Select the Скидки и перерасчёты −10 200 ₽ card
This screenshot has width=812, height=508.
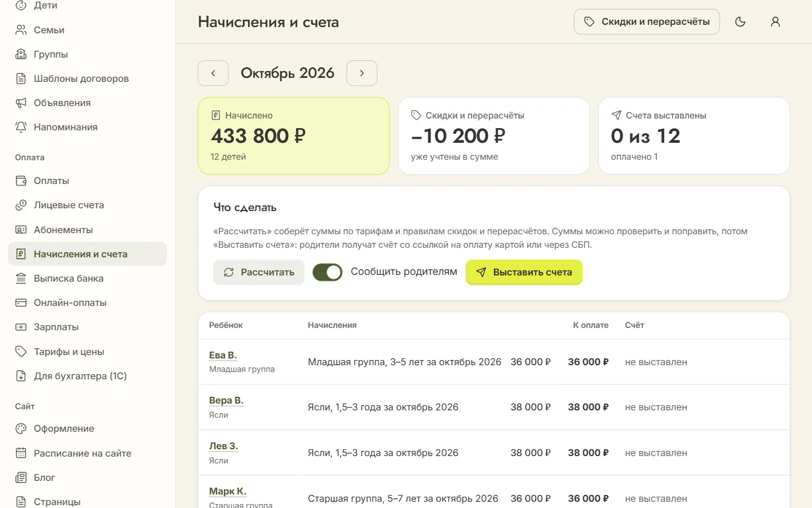pos(494,136)
